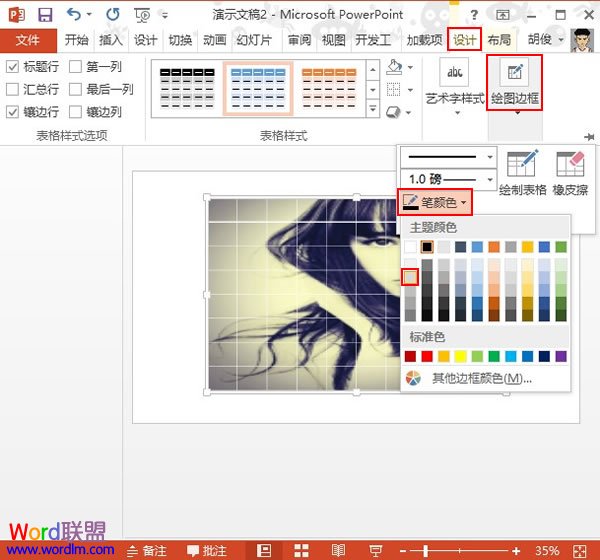Click the Undo arrow icon
Screen dimensions: 600x560
pos(74,15)
